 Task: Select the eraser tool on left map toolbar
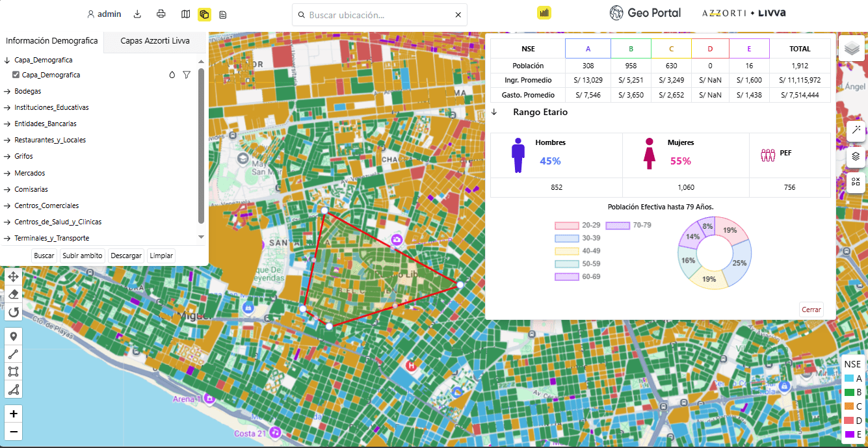click(x=13, y=295)
